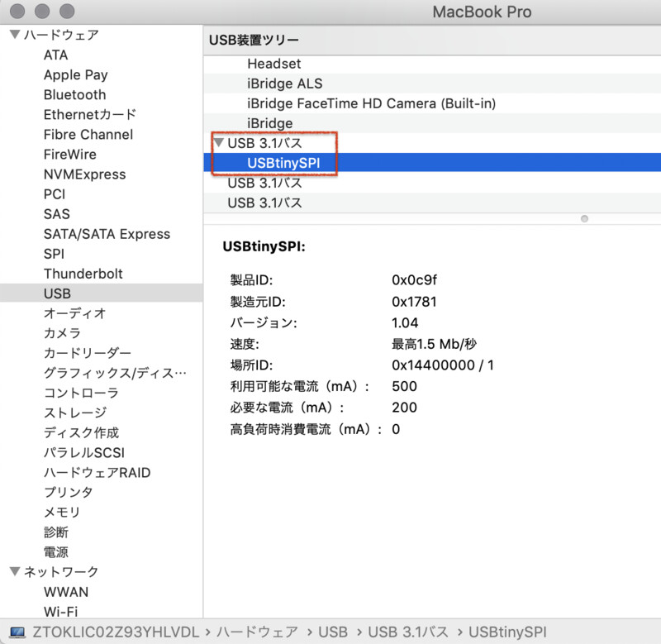Image resolution: width=661 pixels, height=644 pixels.
Task: Select the last USB 3.1バス row
Action: pyautogui.click(x=264, y=203)
